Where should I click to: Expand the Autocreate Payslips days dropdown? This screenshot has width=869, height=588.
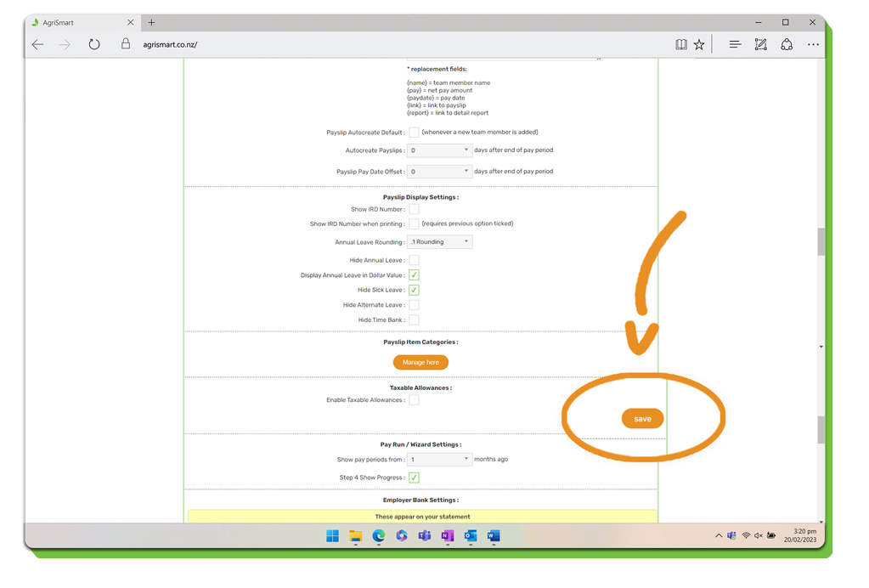pyautogui.click(x=439, y=150)
